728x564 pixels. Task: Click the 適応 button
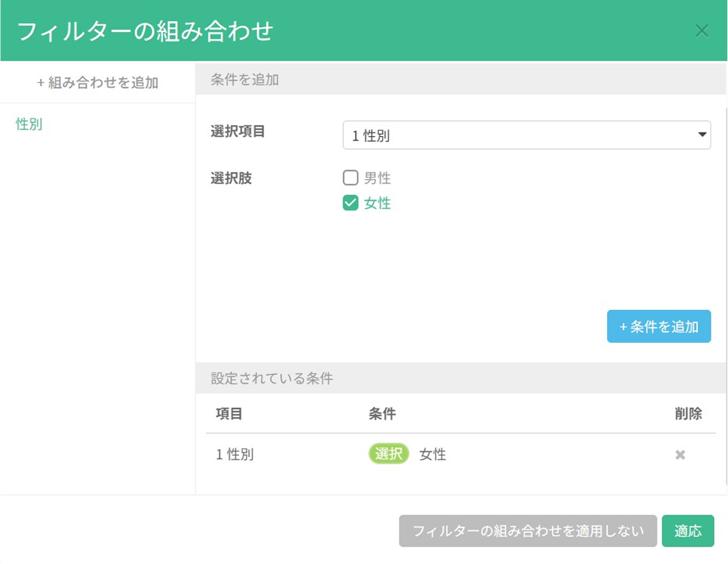(687, 531)
